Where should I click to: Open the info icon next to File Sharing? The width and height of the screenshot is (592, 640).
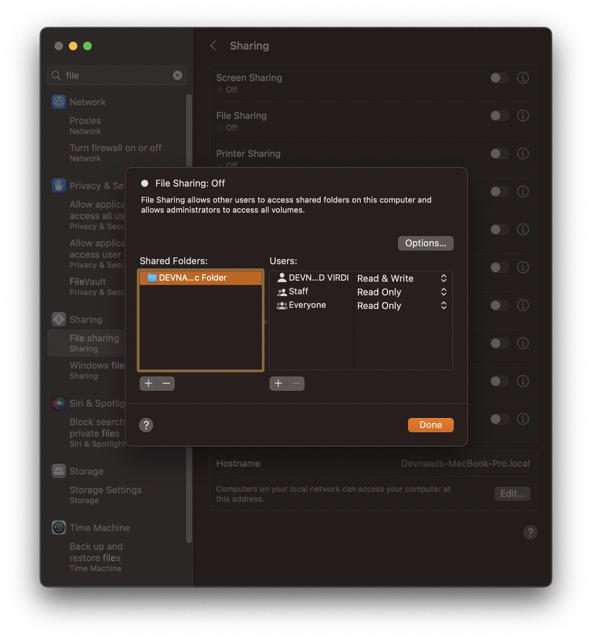(x=523, y=116)
